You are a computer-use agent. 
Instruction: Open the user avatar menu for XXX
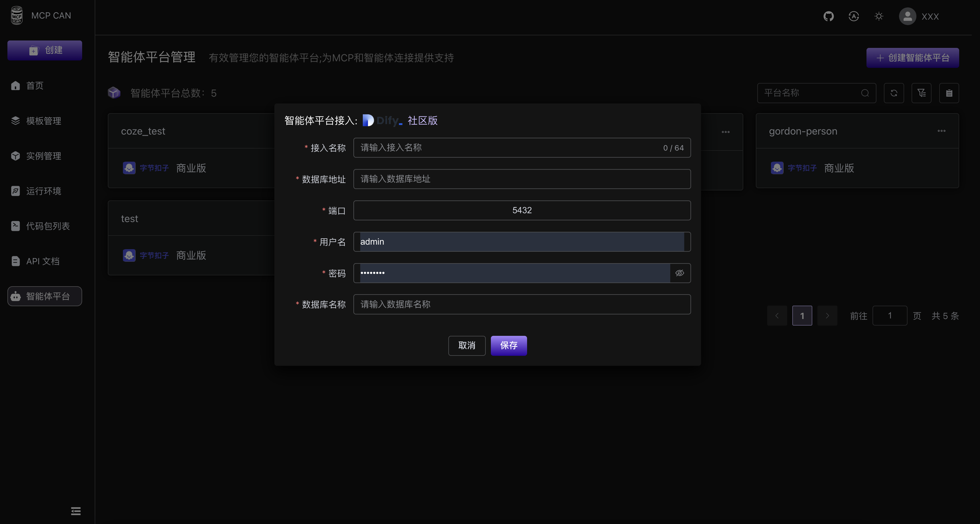(908, 16)
